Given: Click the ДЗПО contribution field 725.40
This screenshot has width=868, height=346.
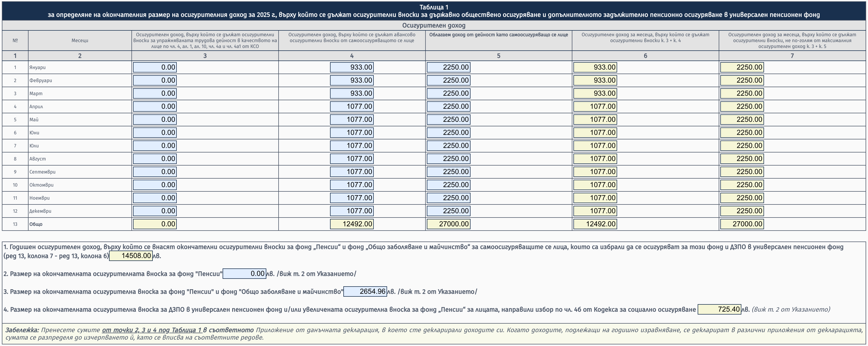Looking at the screenshot, I should click(x=719, y=309).
